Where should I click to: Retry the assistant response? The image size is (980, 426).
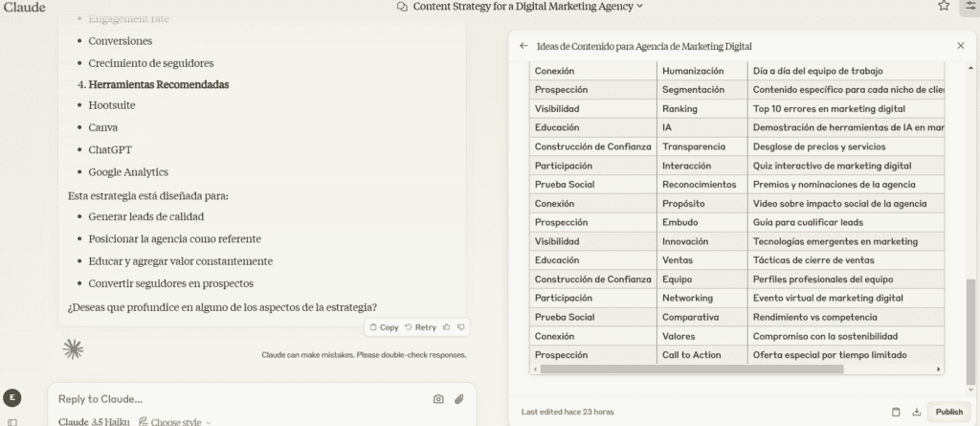[420, 327]
